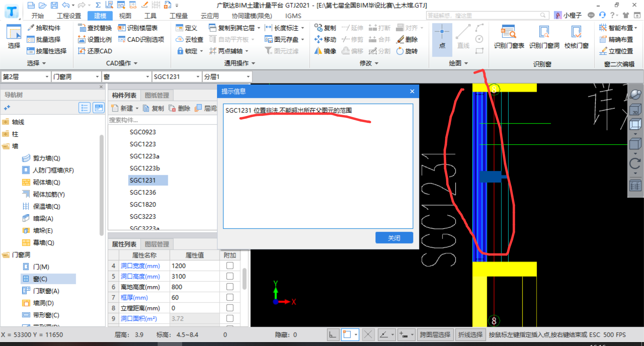Toggle 附加 checkbox for 洞口宽度 row
This screenshot has height=346, width=644.
pos(230,266)
